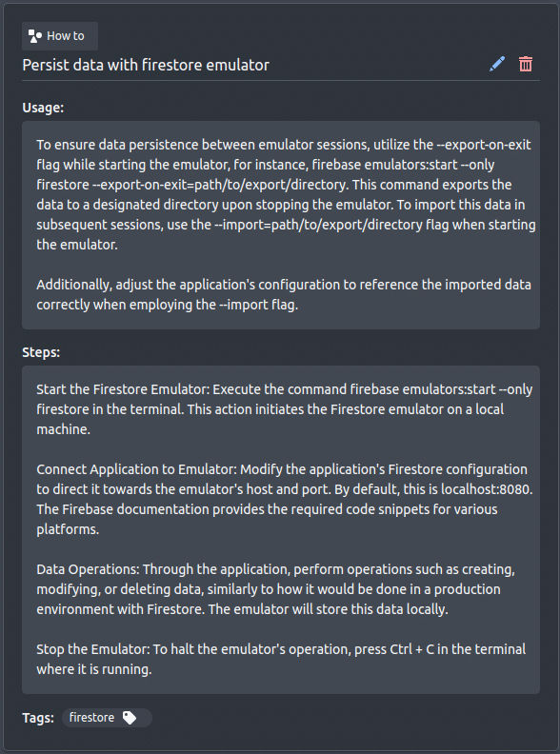Click the 'Usage:' section heading
The height and width of the screenshot is (754, 560).
pos(43,108)
